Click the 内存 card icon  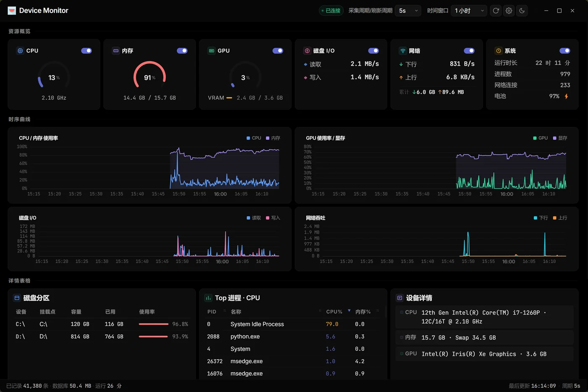point(116,51)
